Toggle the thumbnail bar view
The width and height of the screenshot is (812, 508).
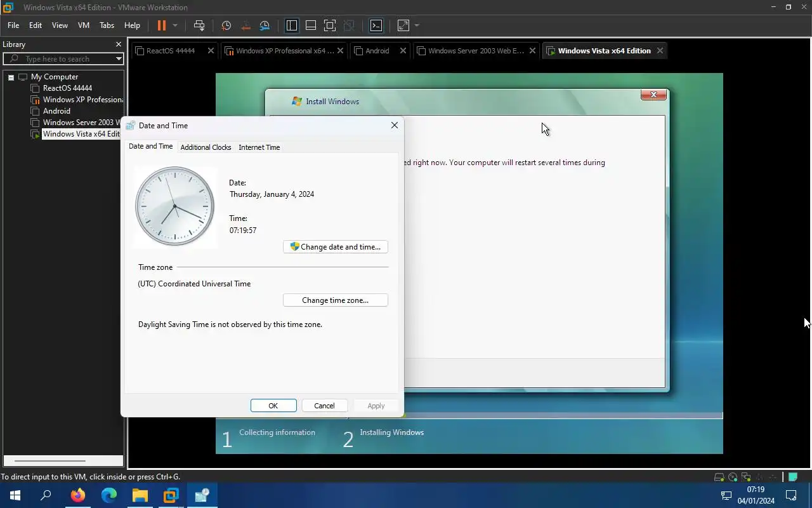pyautogui.click(x=311, y=25)
